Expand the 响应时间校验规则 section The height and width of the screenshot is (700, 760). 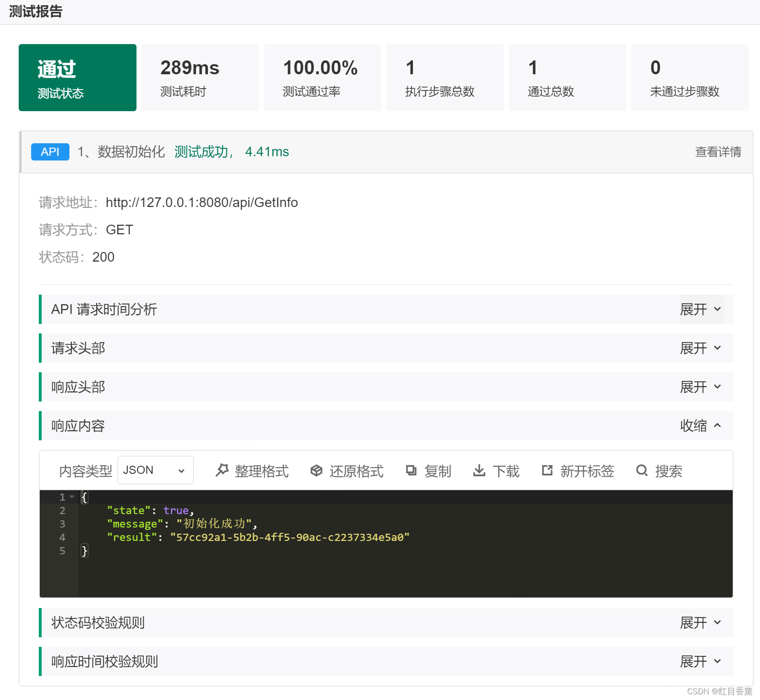coord(701,662)
